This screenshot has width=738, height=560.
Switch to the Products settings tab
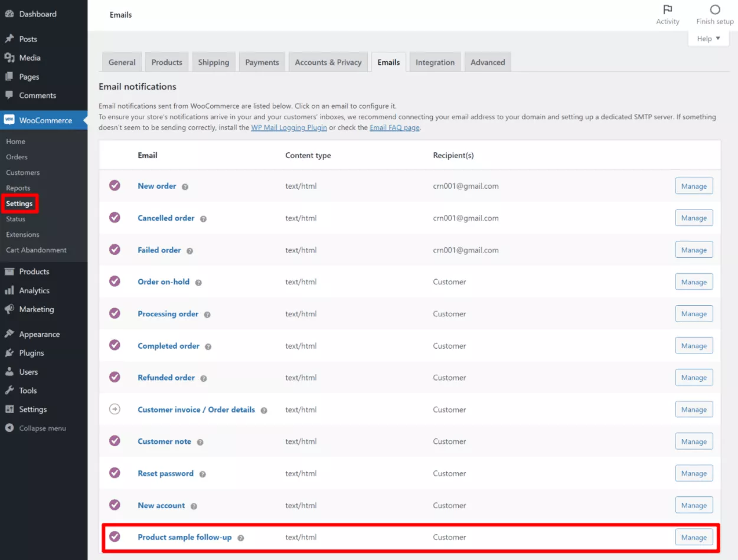pos(166,62)
